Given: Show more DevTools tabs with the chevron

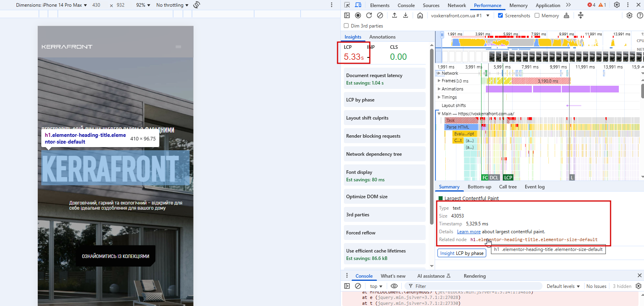Looking at the screenshot, I should 568,5.
